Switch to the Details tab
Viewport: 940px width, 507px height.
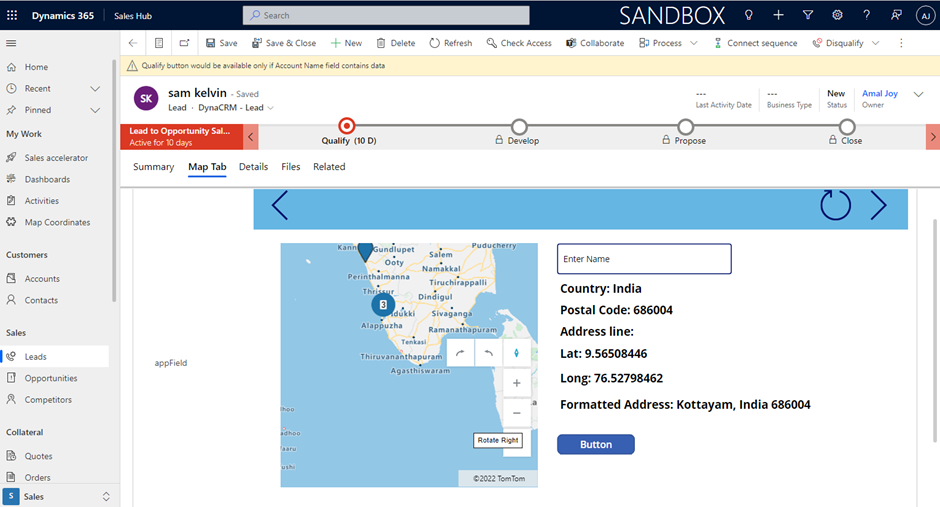point(253,167)
